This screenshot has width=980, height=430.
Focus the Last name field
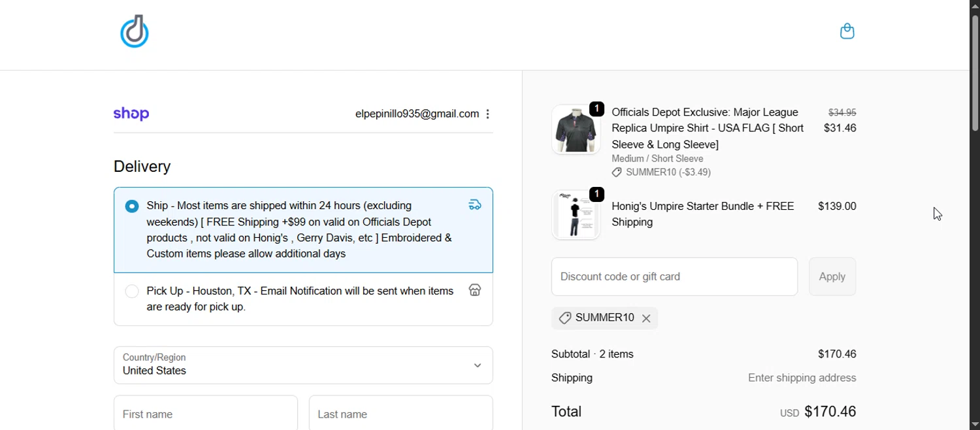pyautogui.click(x=401, y=413)
